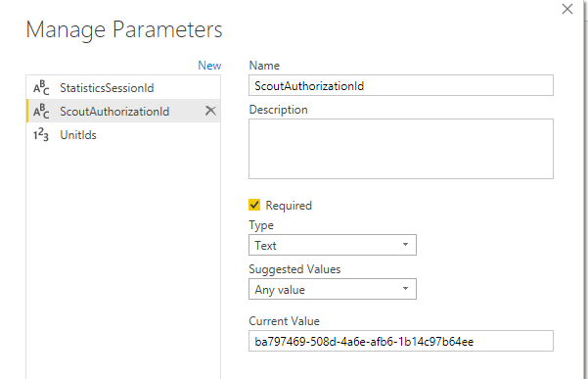Open the Type dropdown showing Text

pyautogui.click(x=333, y=245)
